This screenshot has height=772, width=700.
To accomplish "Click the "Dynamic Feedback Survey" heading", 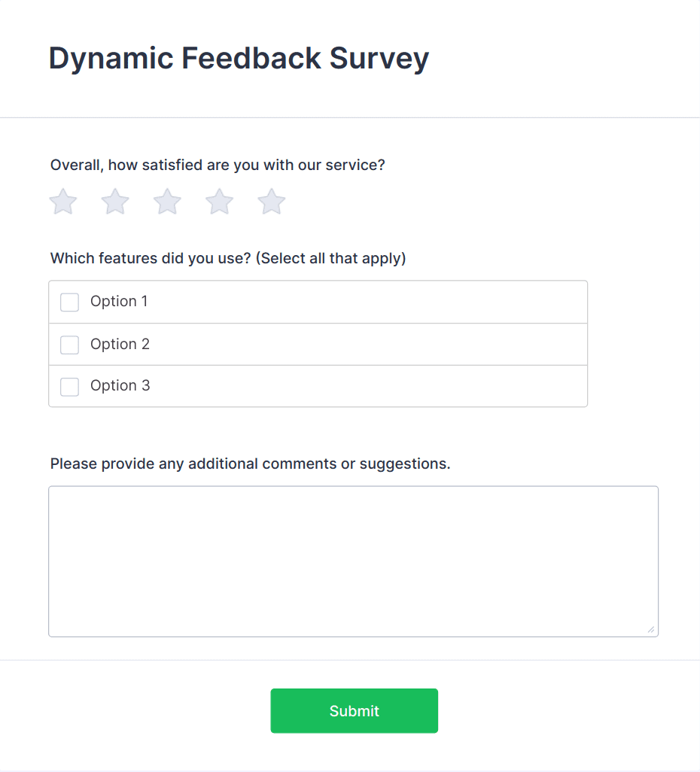I will (239, 58).
